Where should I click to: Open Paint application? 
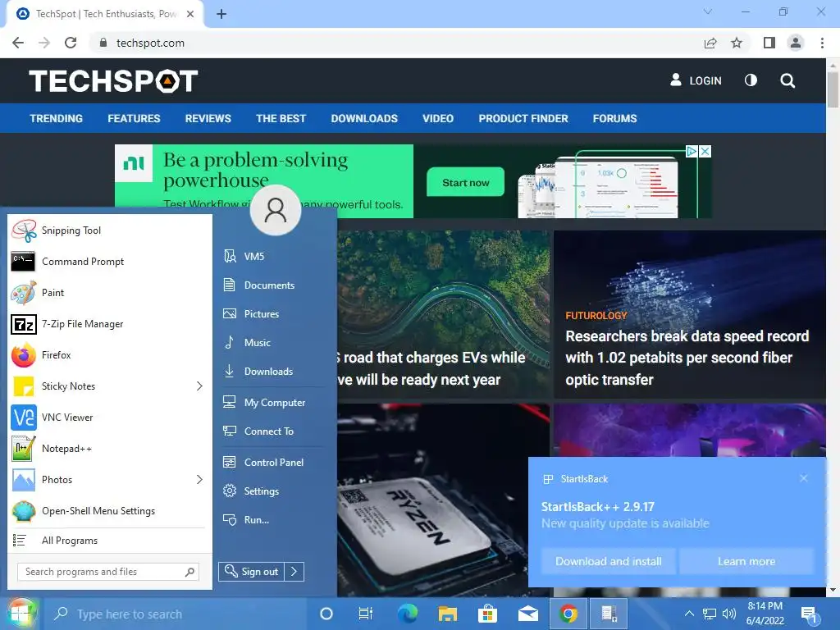(x=109, y=293)
